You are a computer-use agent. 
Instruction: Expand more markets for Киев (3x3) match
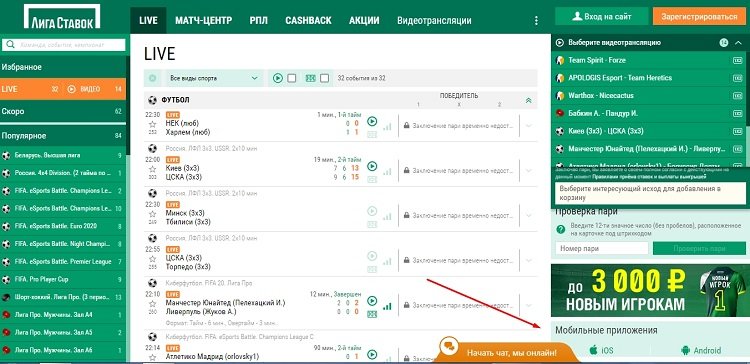coord(529,170)
